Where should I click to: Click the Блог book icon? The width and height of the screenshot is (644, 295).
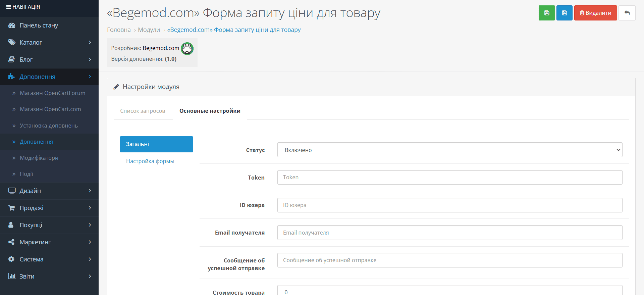tap(12, 60)
